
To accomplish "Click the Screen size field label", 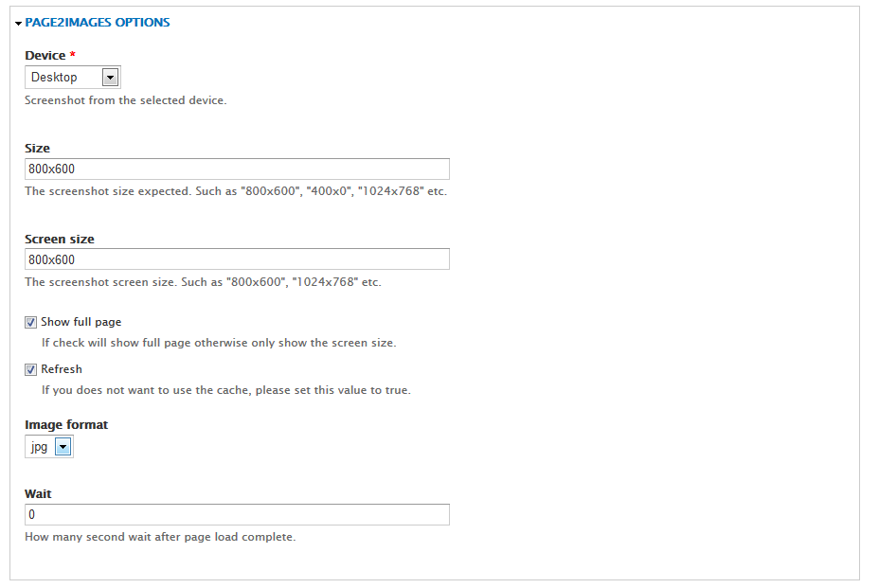I will pyautogui.click(x=60, y=239).
